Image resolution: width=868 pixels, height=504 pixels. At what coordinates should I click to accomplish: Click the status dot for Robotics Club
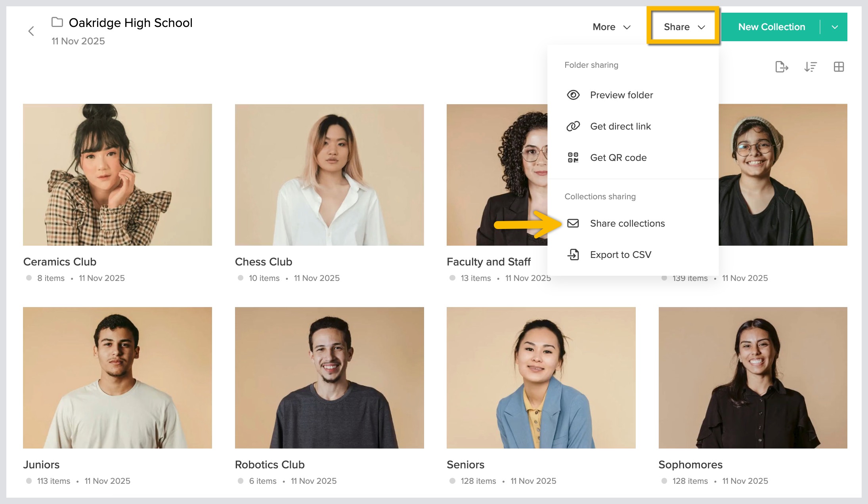241,481
